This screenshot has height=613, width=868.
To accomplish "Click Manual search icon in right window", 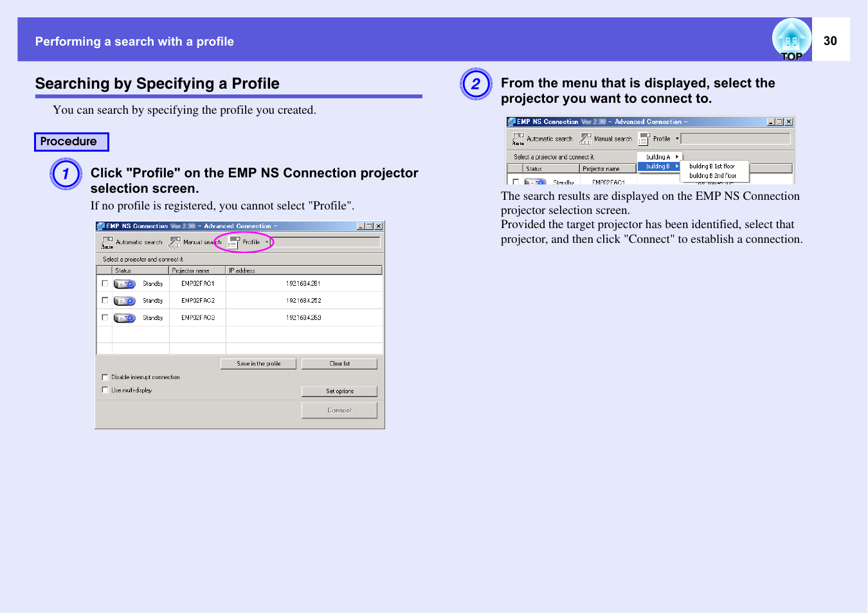I will point(585,139).
